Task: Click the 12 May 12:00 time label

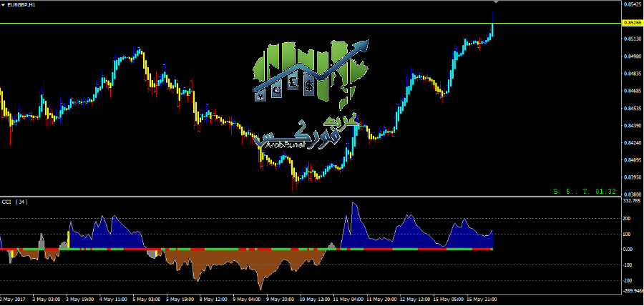Action: click(415, 300)
